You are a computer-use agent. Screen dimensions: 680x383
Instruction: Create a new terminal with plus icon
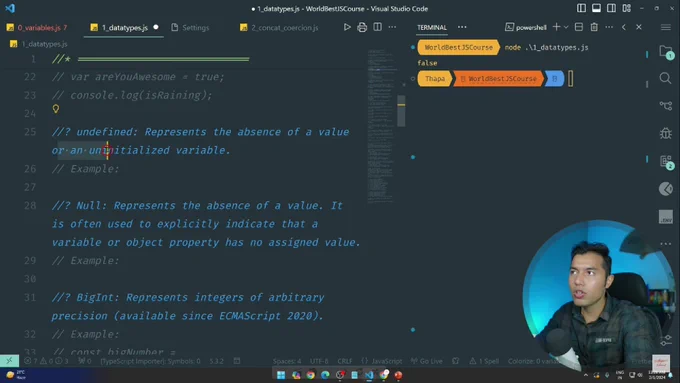pyautogui.click(x=556, y=27)
